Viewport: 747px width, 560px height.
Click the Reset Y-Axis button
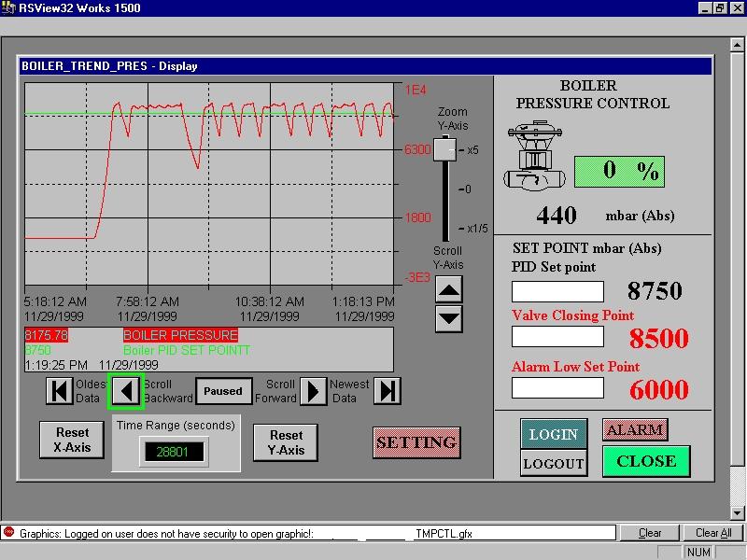point(286,442)
